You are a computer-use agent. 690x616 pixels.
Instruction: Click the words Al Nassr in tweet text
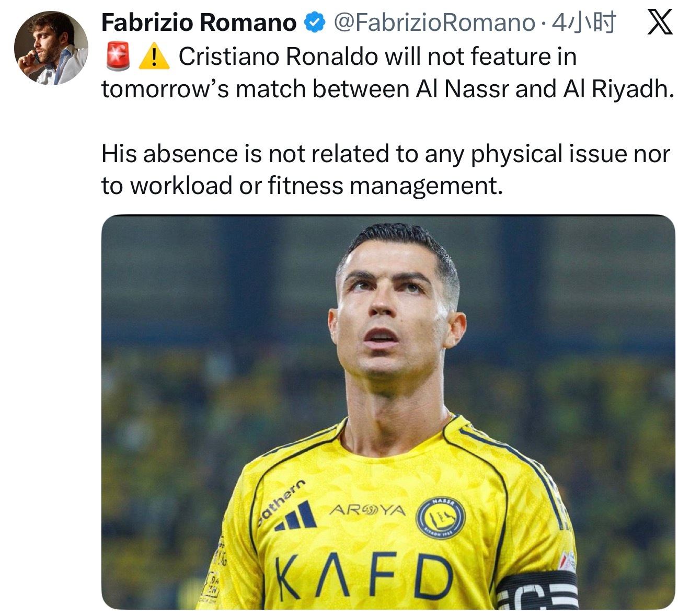coord(462,89)
